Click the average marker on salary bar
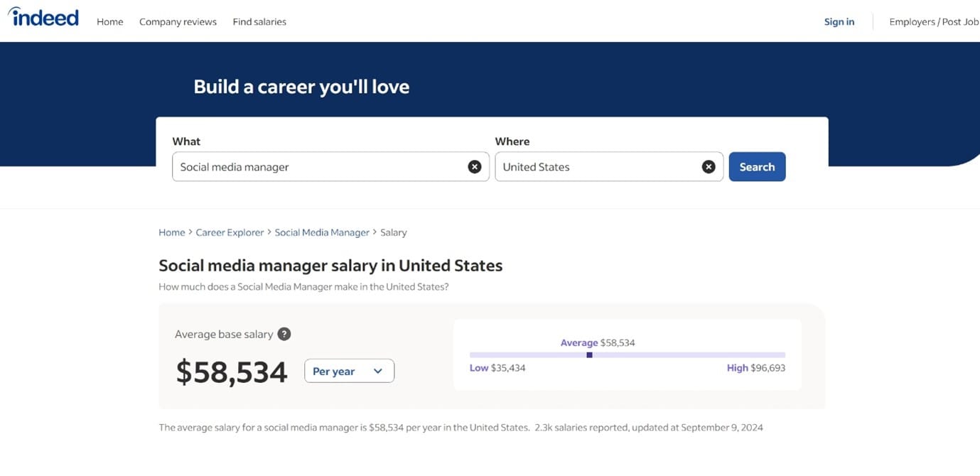 click(589, 355)
